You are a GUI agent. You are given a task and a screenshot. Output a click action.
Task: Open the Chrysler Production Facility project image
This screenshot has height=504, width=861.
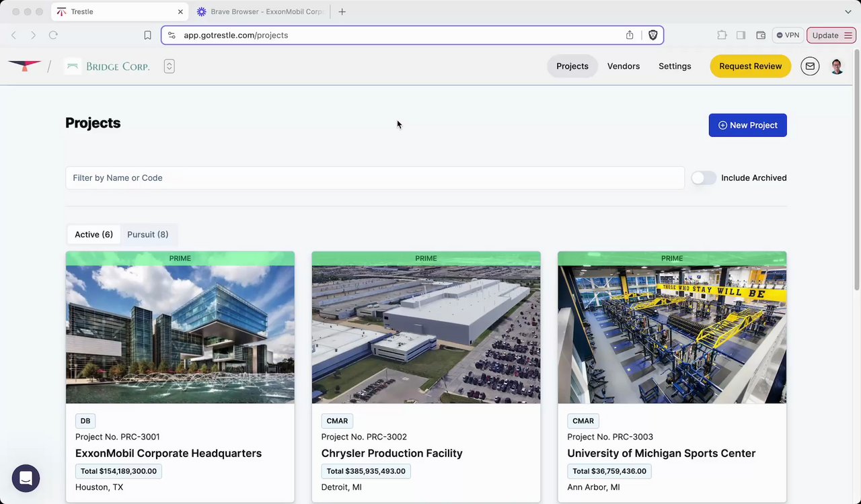(426, 334)
